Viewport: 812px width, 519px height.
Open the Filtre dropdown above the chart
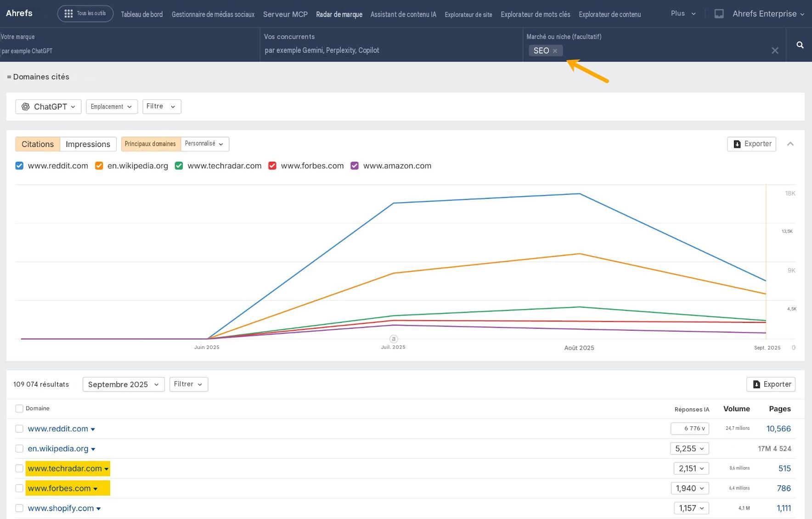(162, 107)
